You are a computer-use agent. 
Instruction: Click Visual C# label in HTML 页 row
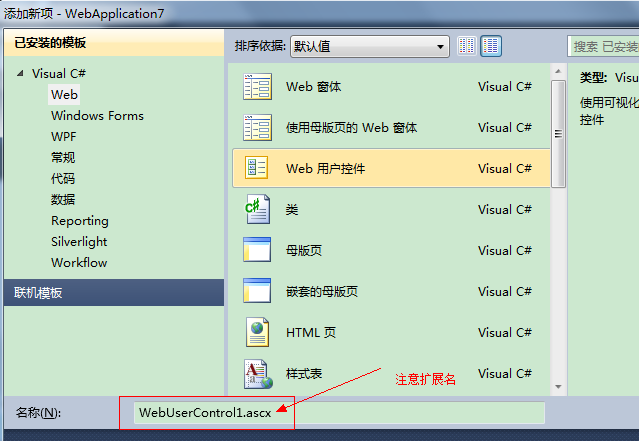click(x=505, y=333)
